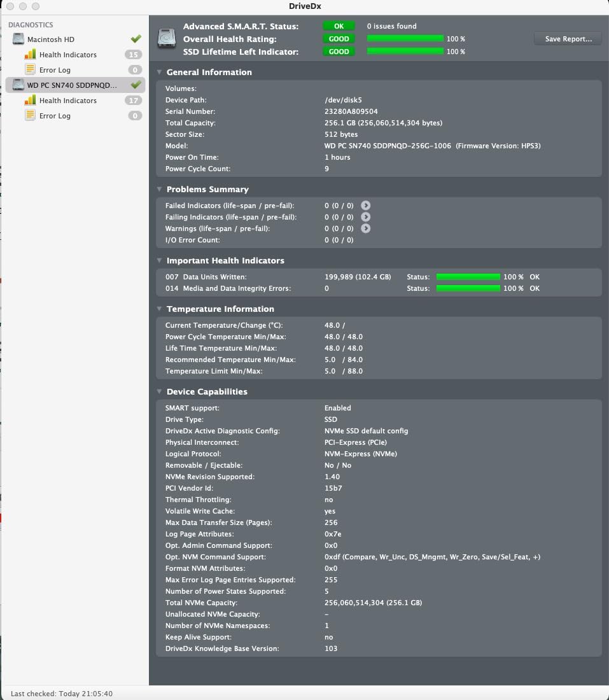
Task: Click the NVMe Revision Supported value 1.40
Action: [332, 477]
